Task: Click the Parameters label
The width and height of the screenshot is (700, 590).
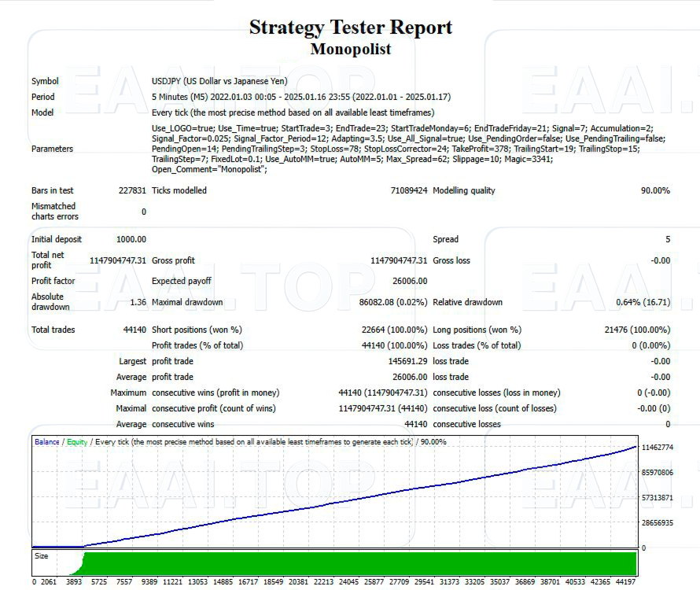Action: coord(52,149)
